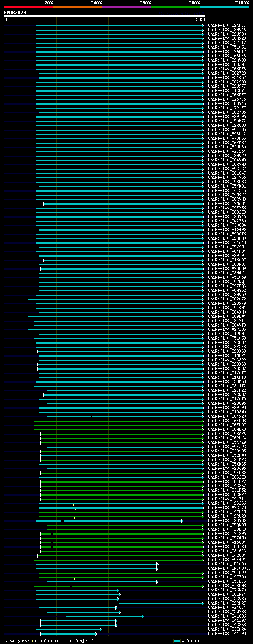Select the UniRef100_A6YM32 label

tap(227, 143)
